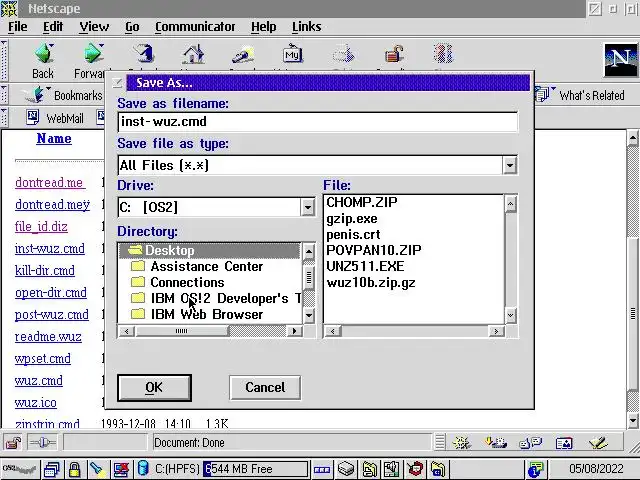Open Composer from the component bar
The image size is (640, 480).
[598, 442]
